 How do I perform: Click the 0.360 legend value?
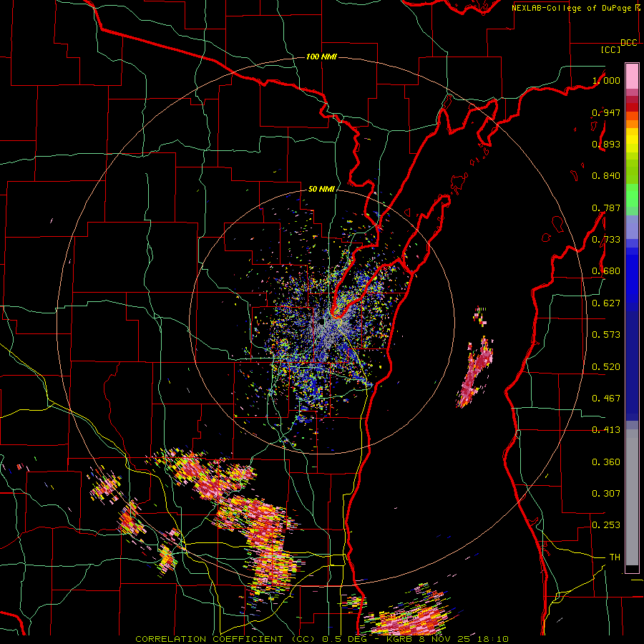pyautogui.click(x=606, y=462)
